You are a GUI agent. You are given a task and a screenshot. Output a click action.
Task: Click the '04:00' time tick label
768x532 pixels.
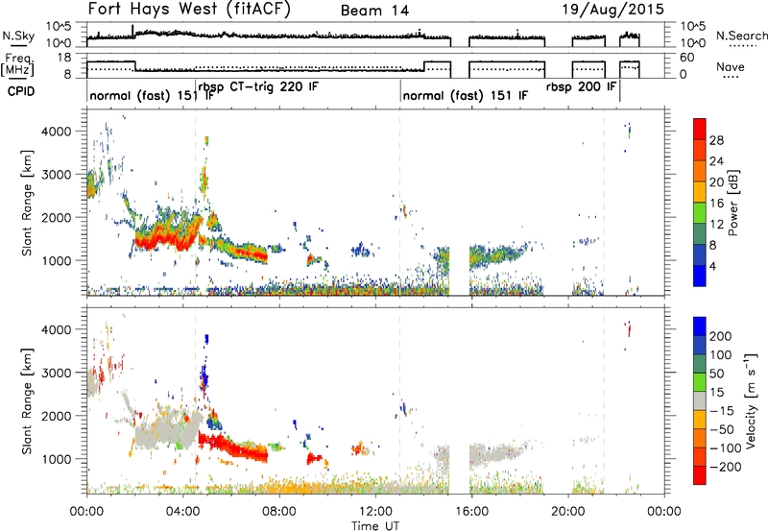[183, 512]
